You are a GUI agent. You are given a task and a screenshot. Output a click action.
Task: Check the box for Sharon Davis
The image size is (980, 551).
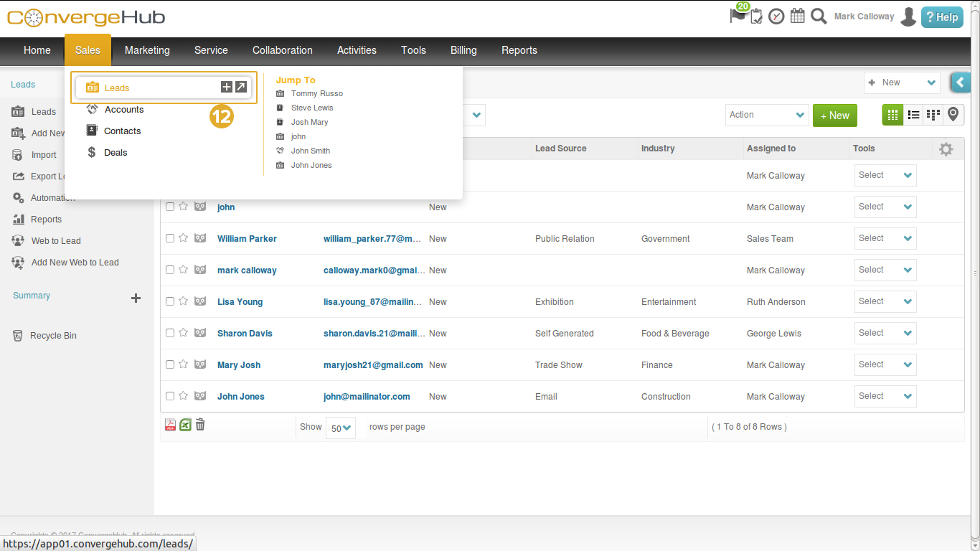[x=170, y=333]
